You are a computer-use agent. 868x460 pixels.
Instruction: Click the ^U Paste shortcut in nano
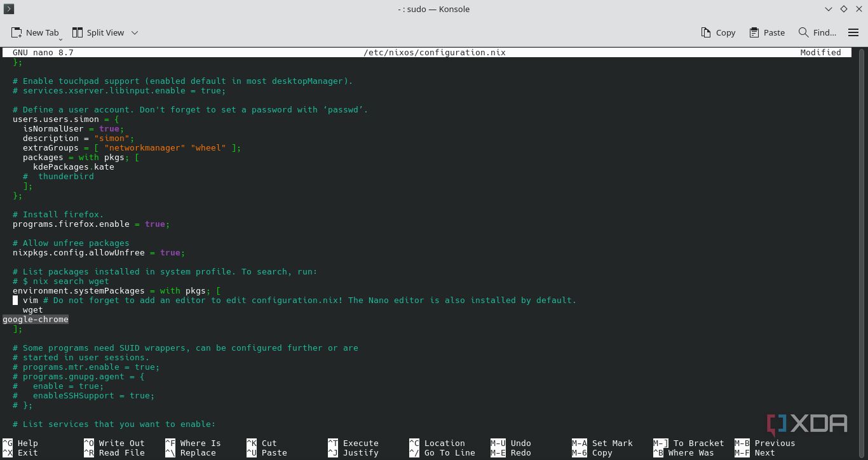(x=267, y=452)
